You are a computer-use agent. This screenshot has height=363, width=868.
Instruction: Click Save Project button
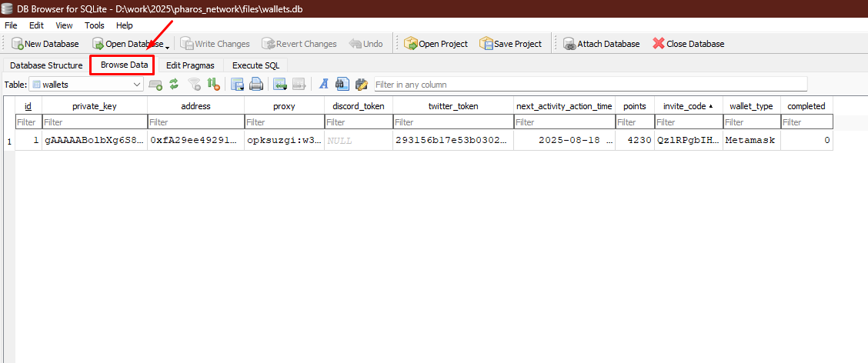tap(510, 44)
